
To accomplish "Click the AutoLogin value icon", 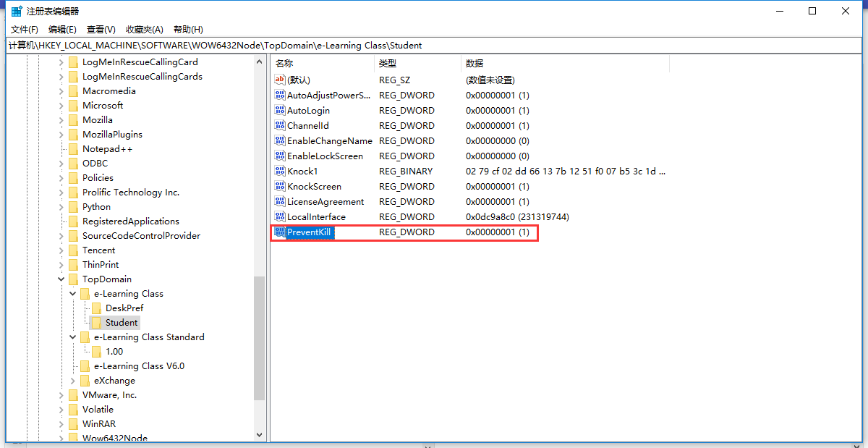I will 281,111.
